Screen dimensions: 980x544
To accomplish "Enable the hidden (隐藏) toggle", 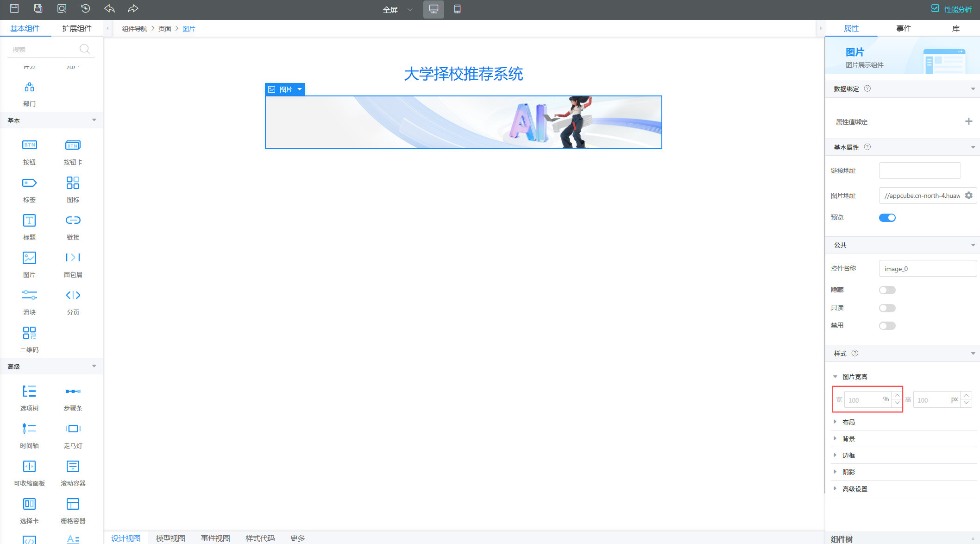I will coord(887,290).
